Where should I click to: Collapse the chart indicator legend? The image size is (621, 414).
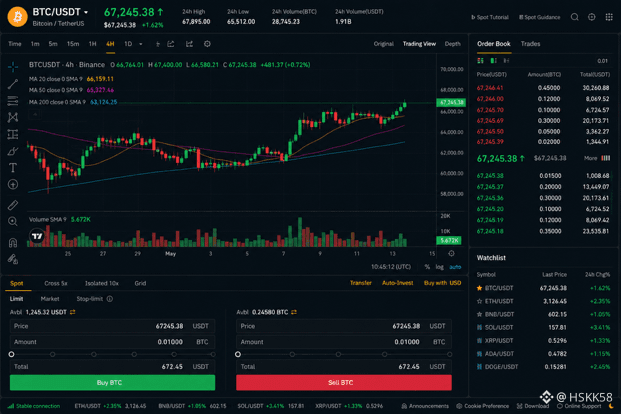pyautogui.click(x=35, y=114)
